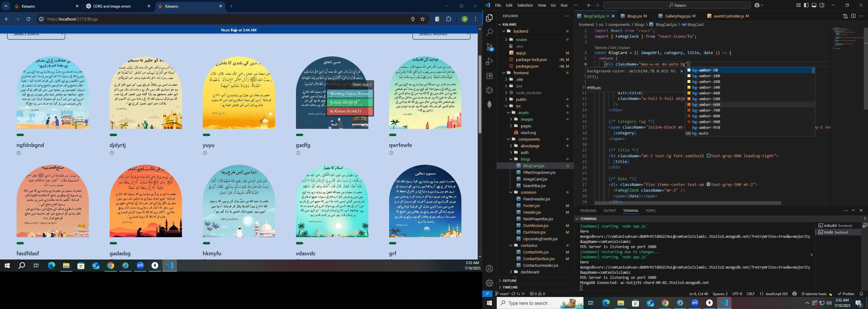Screen dimensions: 868x309
Task: Go back in VS Code editor history
Action: 589,5
